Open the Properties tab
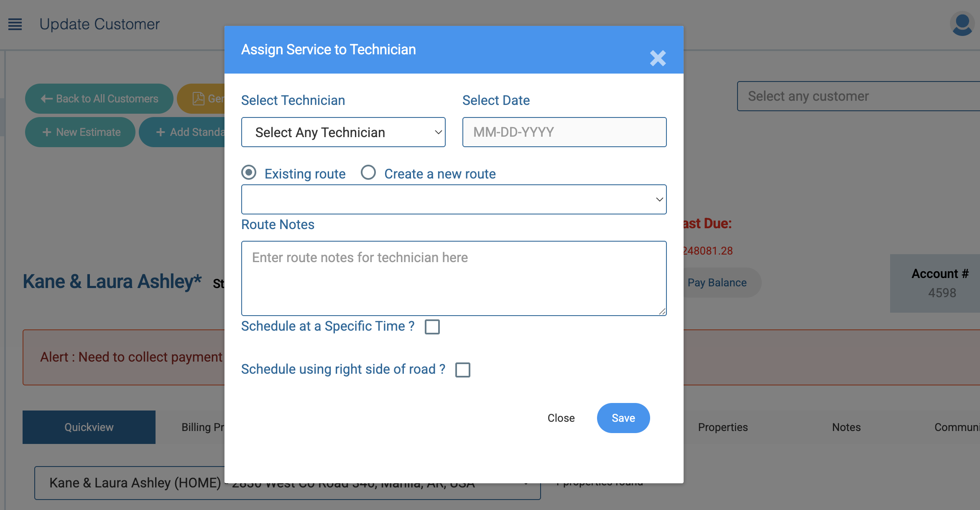980x510 pixels. coord(722,427)
